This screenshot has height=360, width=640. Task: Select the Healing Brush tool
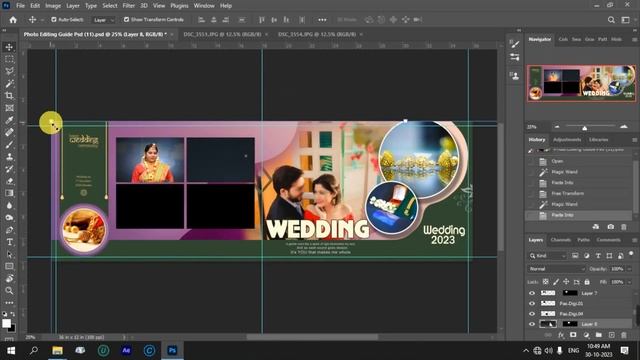[9, 132]
